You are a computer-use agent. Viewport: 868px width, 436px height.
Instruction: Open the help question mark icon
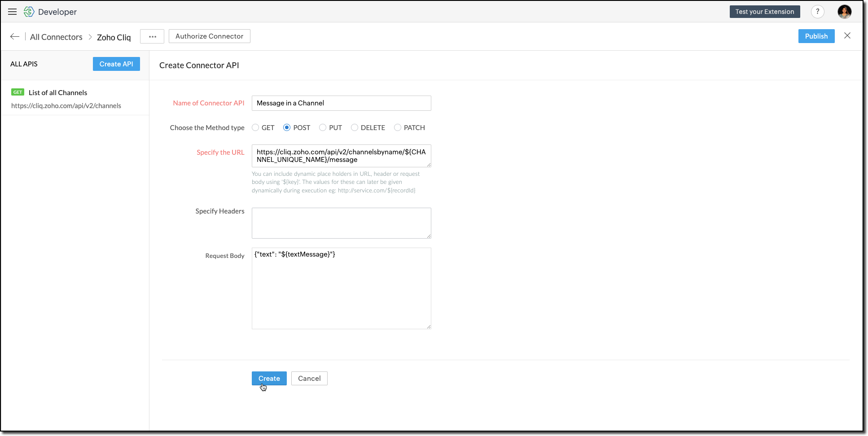[x=817, y=12]
